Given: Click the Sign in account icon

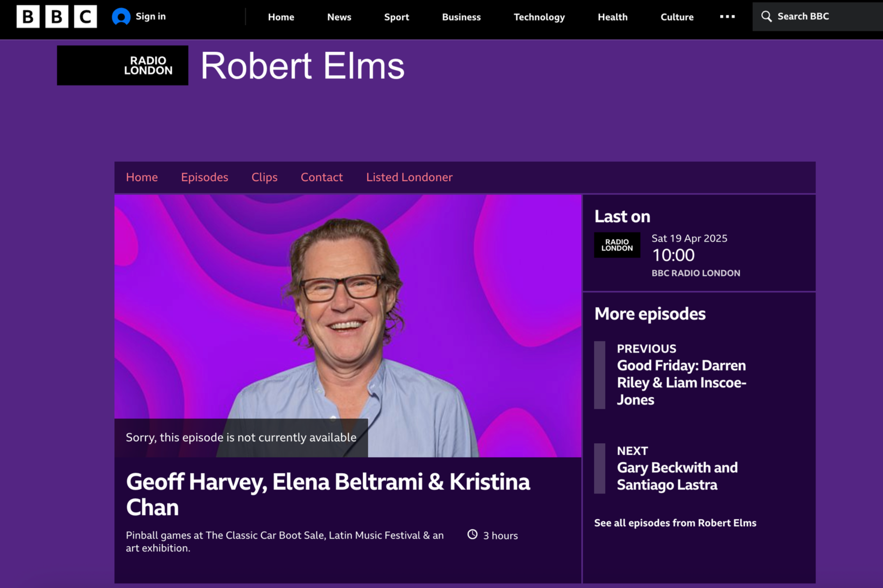Looking at the screenshot, I should 121,17.
